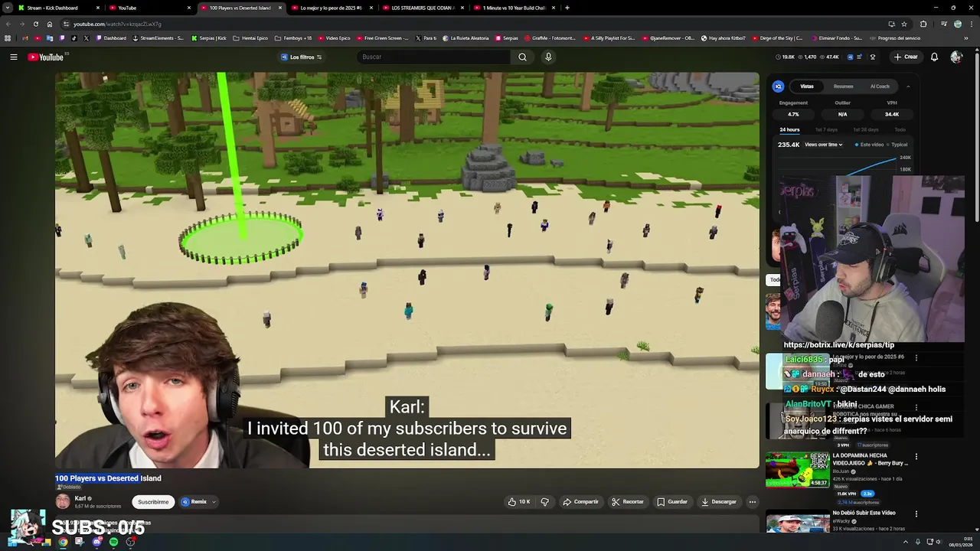Open the Progreso del servicio bookmark

point(895,37)
